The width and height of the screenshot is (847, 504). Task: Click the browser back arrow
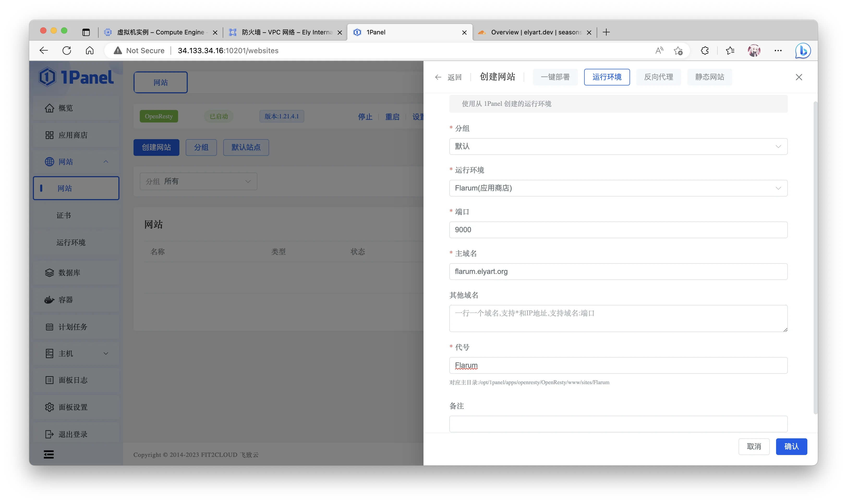point(44,51)
